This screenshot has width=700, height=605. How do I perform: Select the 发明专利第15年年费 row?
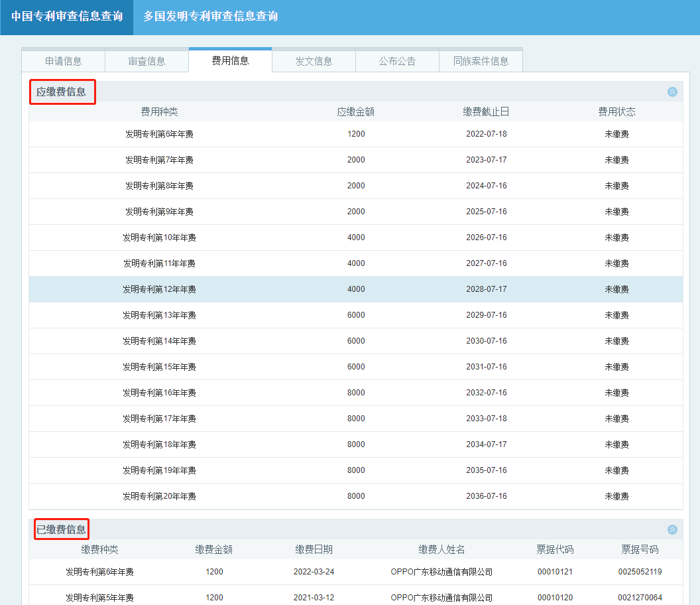tap(356, 368)
